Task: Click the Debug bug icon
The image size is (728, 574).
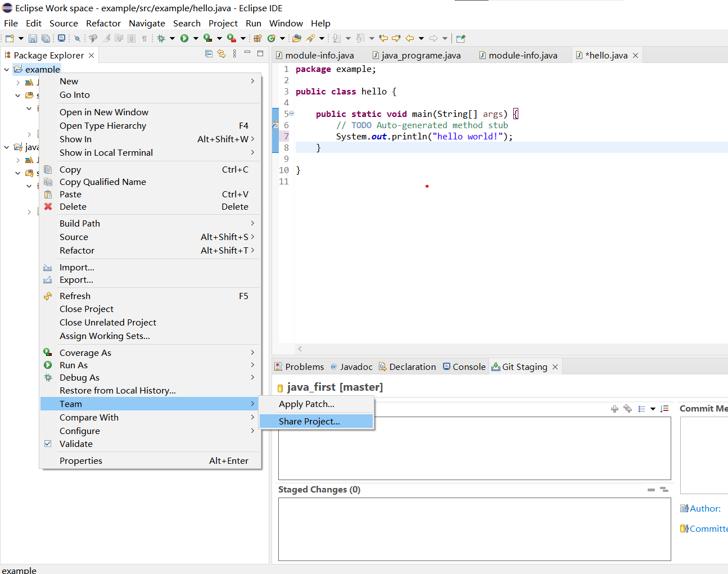Action: (x=161, y=38)
